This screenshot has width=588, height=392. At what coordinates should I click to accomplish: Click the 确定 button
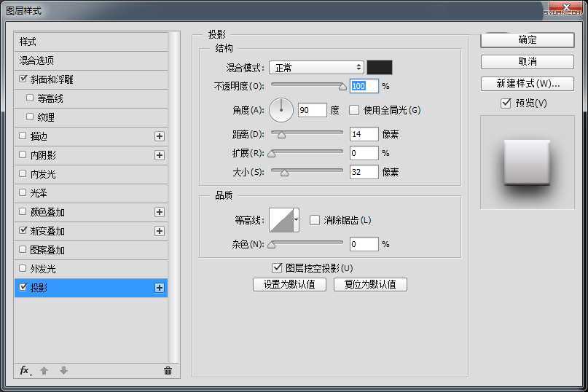pyautogui.click(x=527, y=40)
